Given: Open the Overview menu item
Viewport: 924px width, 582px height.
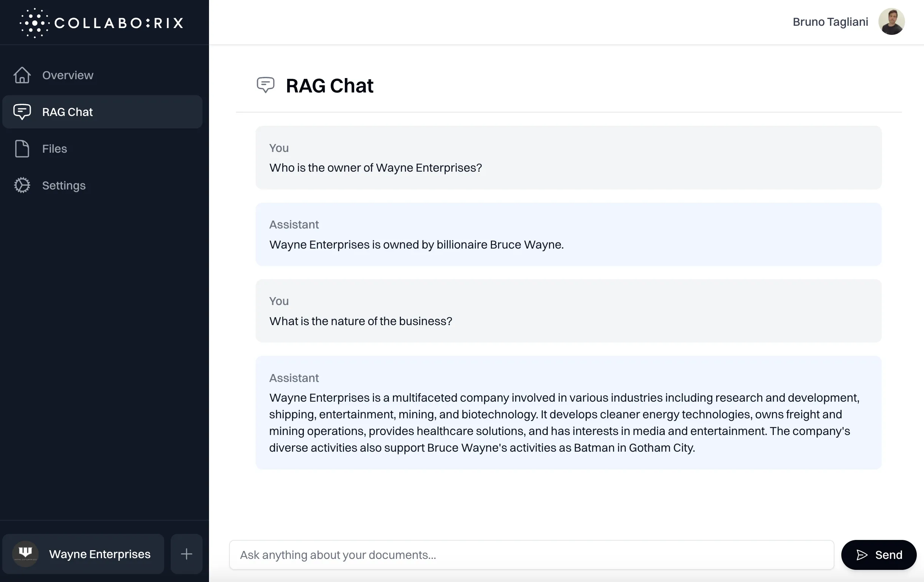Looking at the screenshot, I should pos(68,75).
